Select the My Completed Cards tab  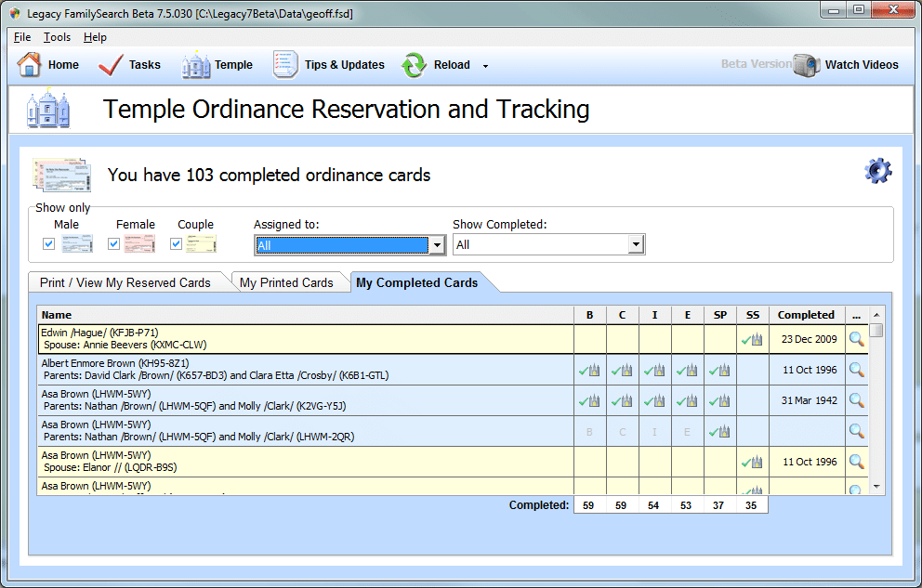(x=417, y=282)
